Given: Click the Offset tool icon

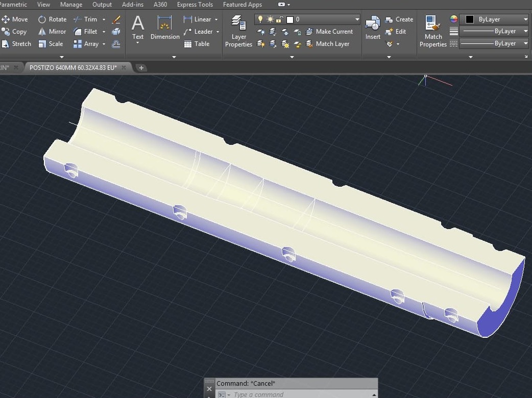Looking at the screenshot, I should 116,44.
